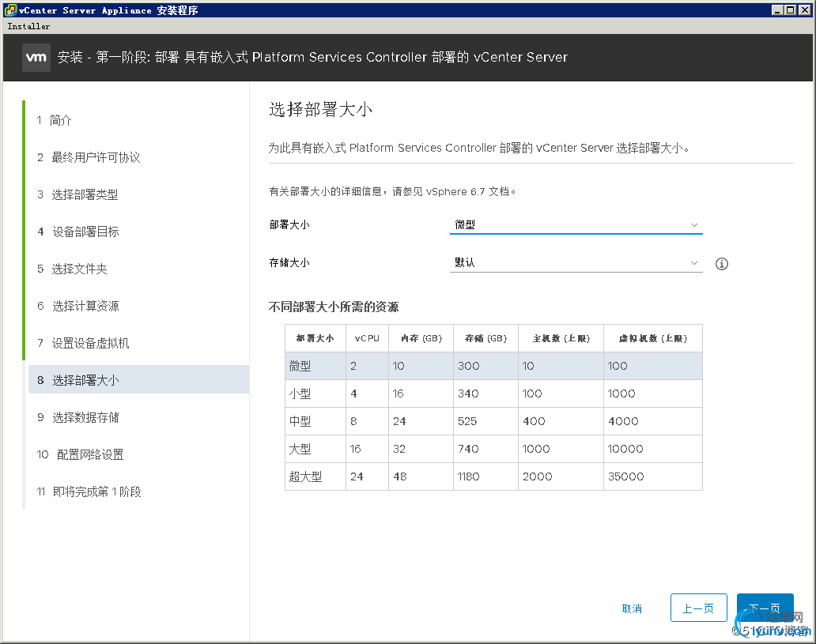Click the 虚拟机数 (上限) column header
816x644 pixels.
point(653,338)
